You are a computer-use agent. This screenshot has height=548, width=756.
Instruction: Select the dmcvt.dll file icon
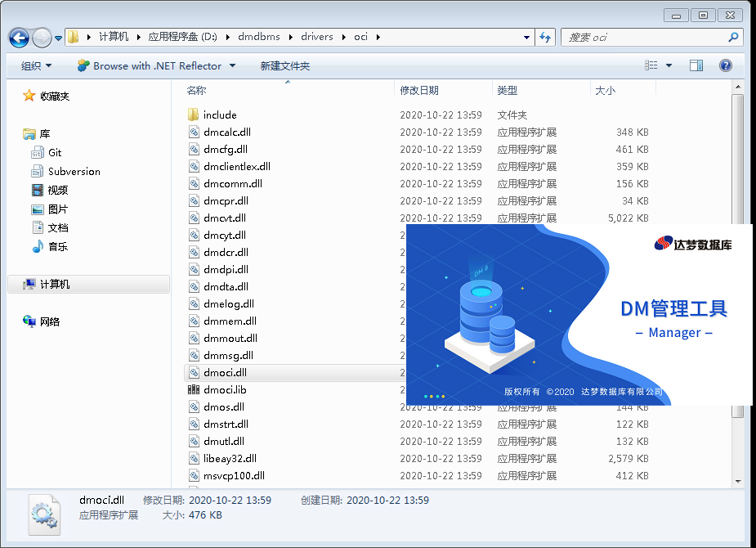click(x=194, y=218)
